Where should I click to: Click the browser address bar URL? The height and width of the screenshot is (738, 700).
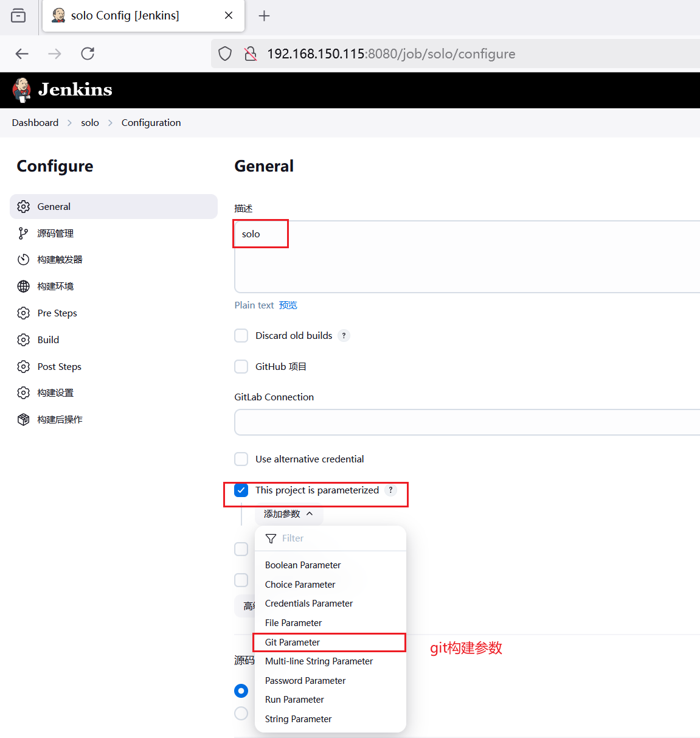pos(391,54)
